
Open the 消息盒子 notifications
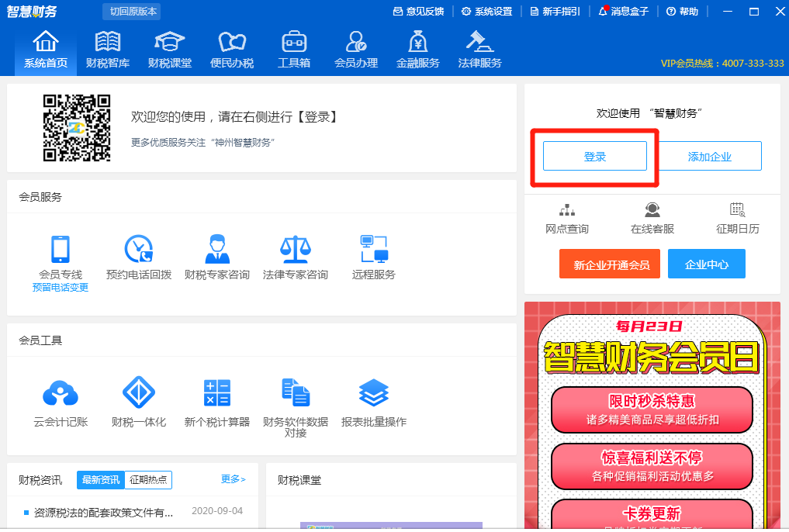624,12
